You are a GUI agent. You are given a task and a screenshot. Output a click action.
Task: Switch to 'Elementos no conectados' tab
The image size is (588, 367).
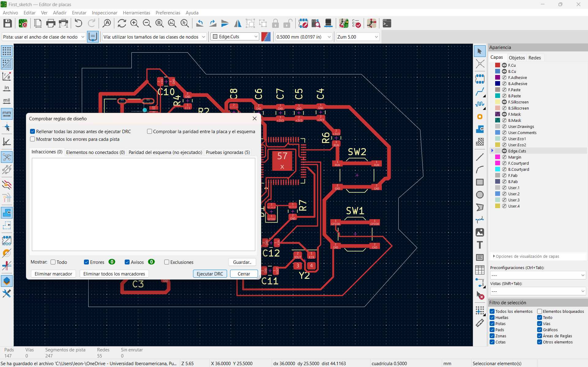(x=95, y=152)
